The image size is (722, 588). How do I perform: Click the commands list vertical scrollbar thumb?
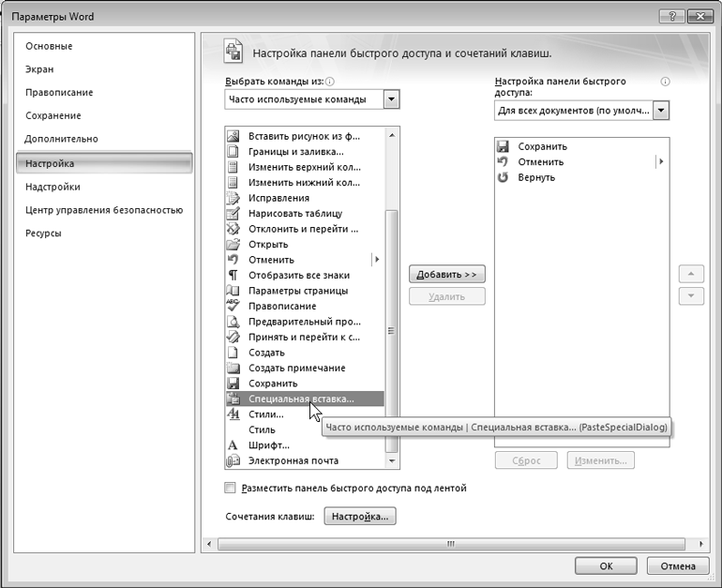pos(391,331)
